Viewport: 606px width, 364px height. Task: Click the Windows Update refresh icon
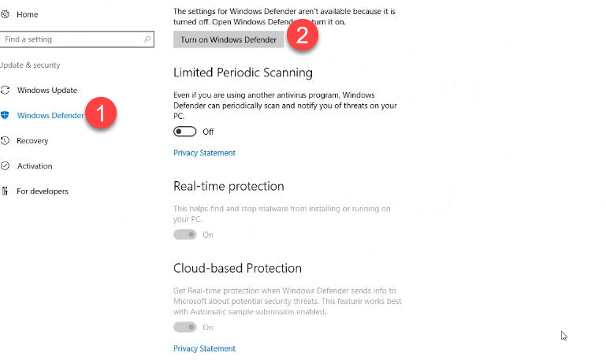tap(5, 91)
